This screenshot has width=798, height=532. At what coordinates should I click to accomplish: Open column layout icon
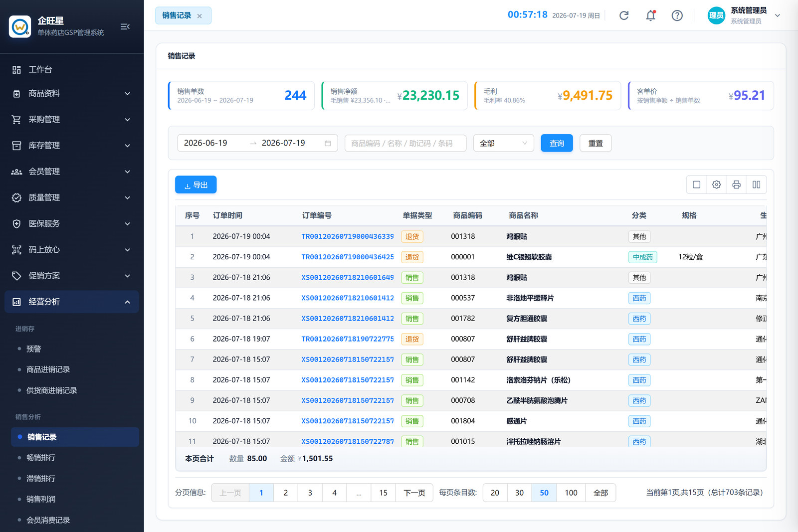coord(757,184)
